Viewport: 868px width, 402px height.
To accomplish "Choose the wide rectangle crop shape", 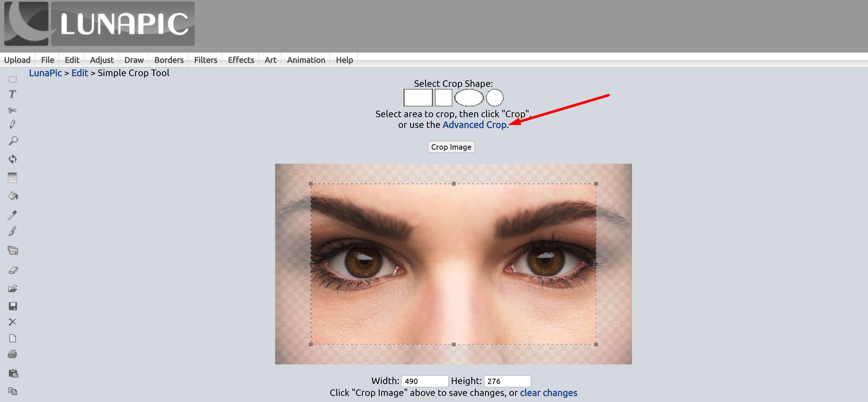I will point(418,98).
